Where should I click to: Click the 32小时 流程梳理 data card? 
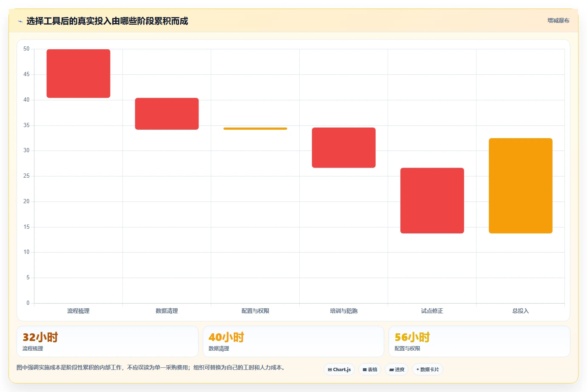click(x=108, y=341)
